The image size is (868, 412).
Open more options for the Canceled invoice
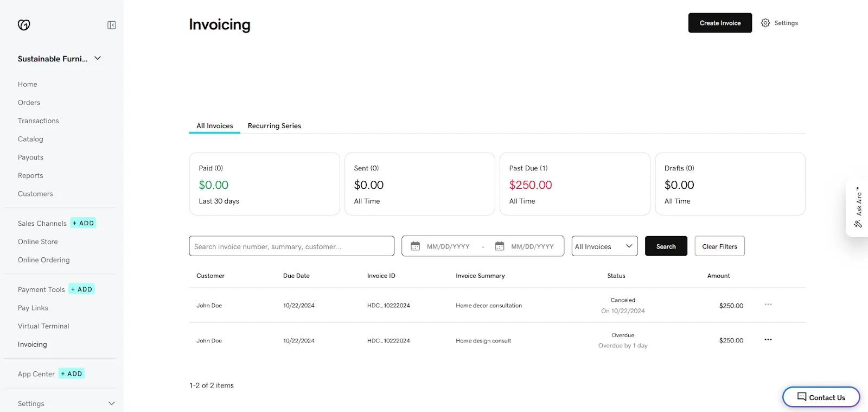click(768, 305)
